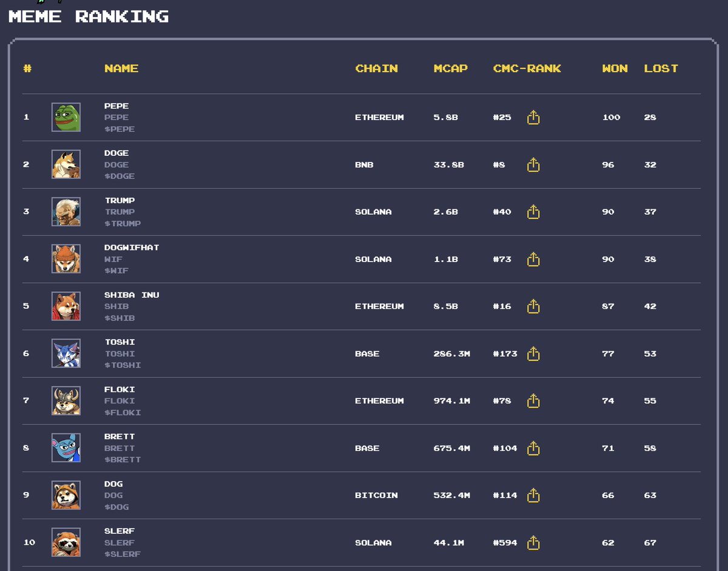
Task: Click the share icon on the DOG row
Action: (x=533, y=495)
